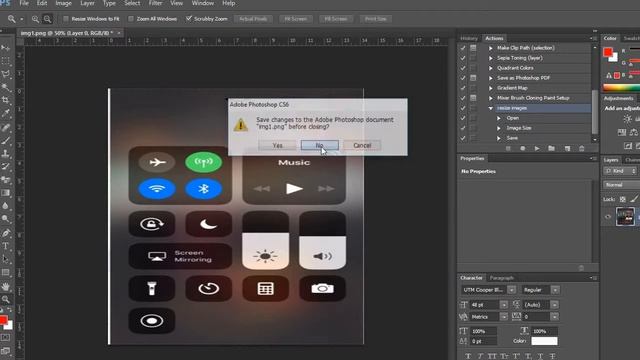The image size is (640, 360).
Task: Click the color spectrum ramp in Color panel
Action: (x=621, y=88)
